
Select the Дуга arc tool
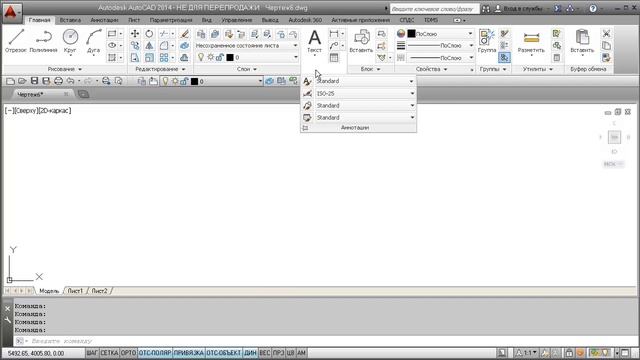point(93,41)
